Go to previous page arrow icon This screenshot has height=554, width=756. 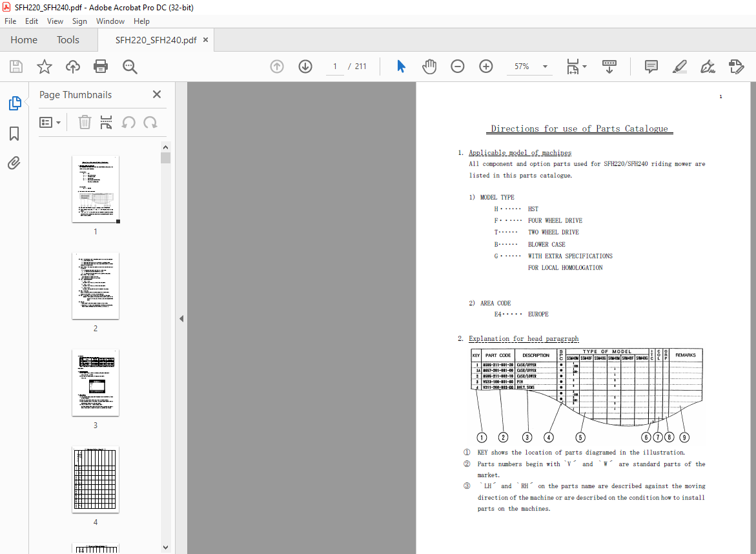(277, 67)
